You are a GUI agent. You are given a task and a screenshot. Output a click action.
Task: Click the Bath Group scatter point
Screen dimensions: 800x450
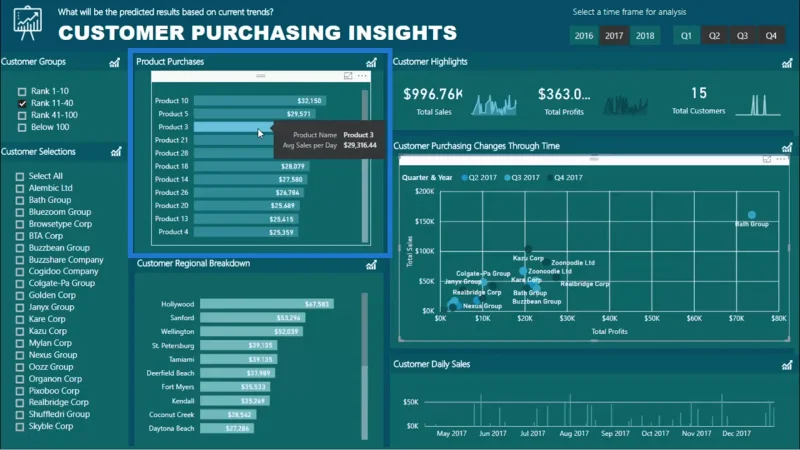[752, 215]
